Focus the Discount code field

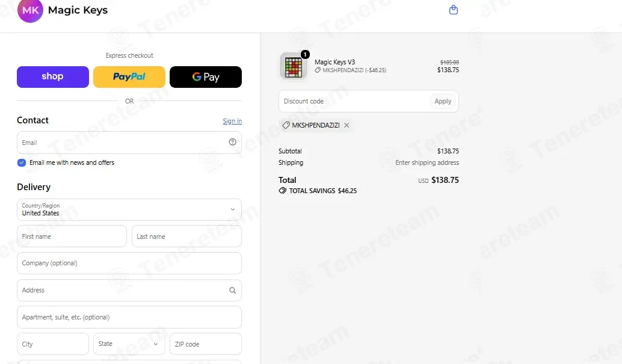(x=354, y=101)
